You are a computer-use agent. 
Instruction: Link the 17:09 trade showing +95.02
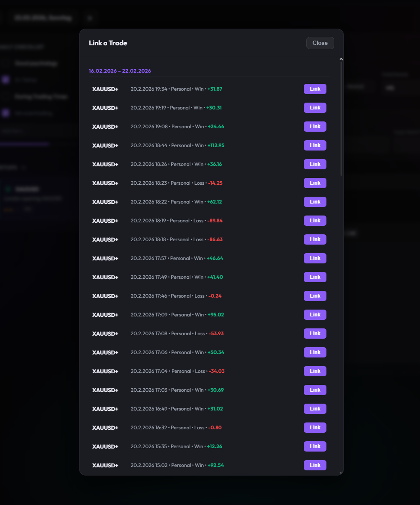[315, 314]
